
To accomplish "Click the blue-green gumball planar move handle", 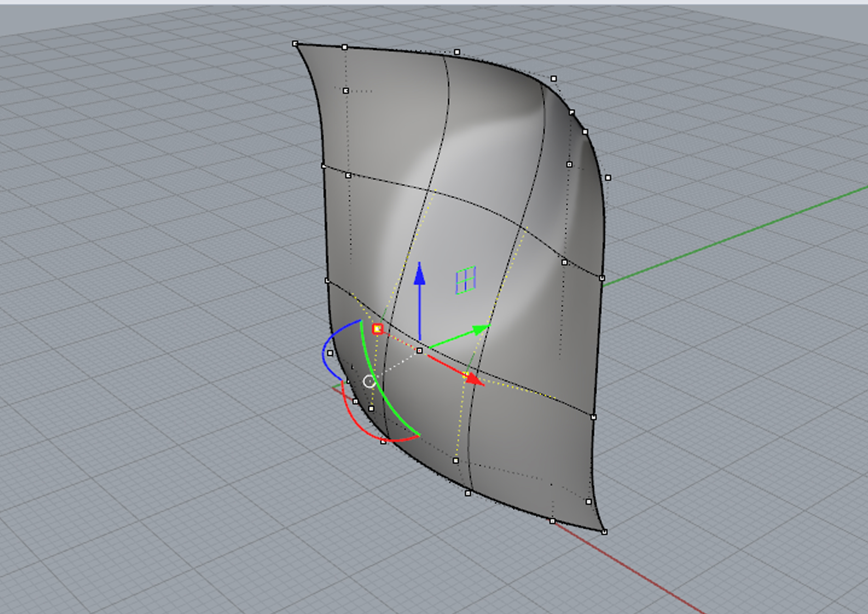I will (465, 280).
